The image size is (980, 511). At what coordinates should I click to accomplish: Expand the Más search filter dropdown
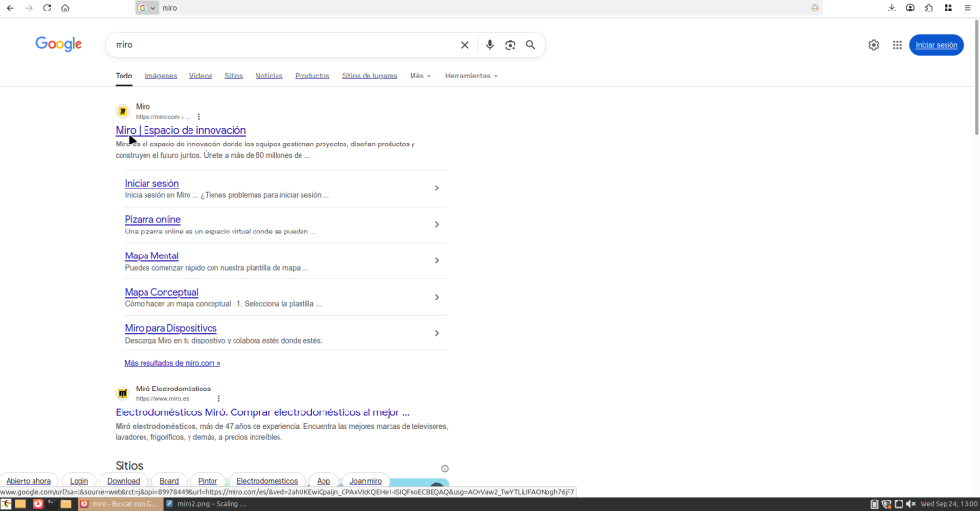coord(420,76)
